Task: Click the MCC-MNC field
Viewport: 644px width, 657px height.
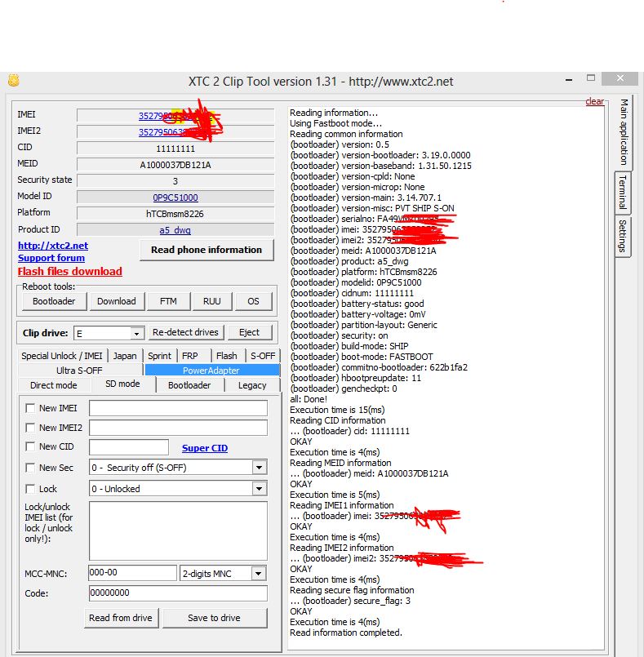Action: (132, 573)
